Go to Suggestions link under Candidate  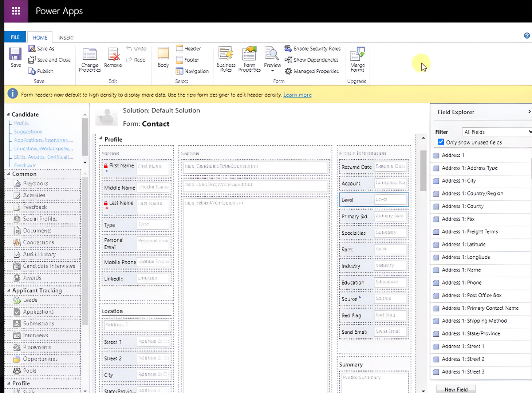pyautogui.click(x=28, y=132)
